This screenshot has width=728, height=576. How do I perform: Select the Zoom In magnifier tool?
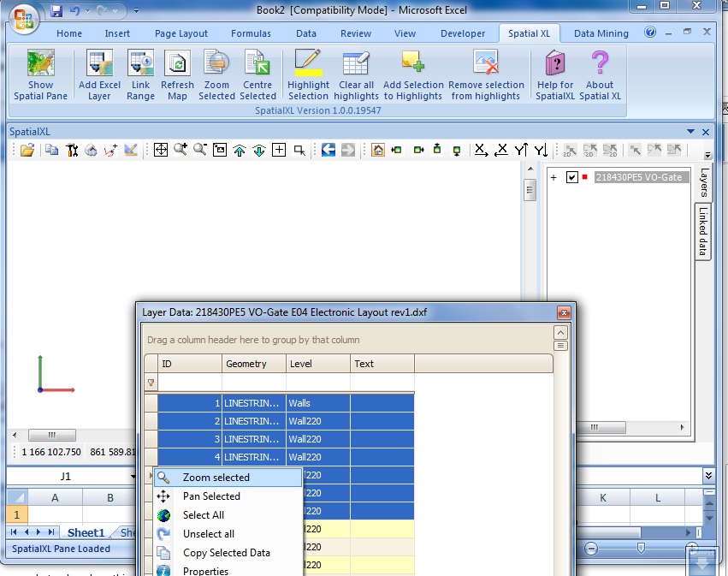point(181,150)
